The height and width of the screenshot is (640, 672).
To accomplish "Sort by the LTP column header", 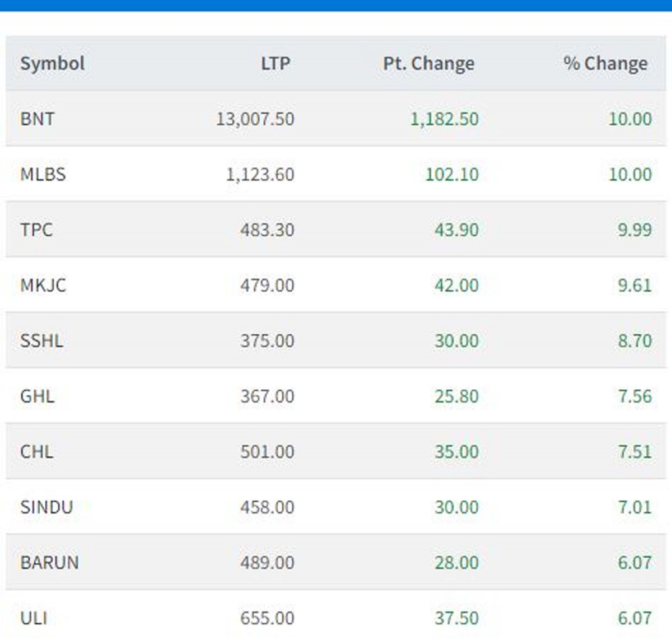I will coord(276,63).
